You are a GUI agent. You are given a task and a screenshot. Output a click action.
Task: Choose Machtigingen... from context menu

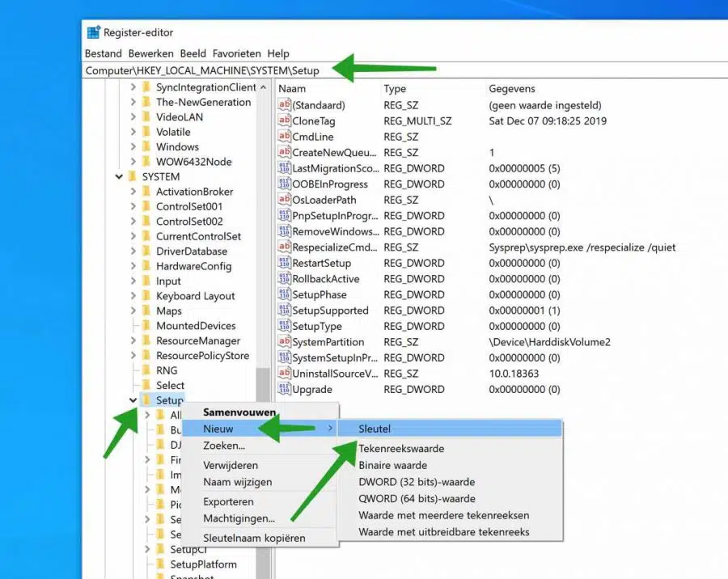[239, 518]
